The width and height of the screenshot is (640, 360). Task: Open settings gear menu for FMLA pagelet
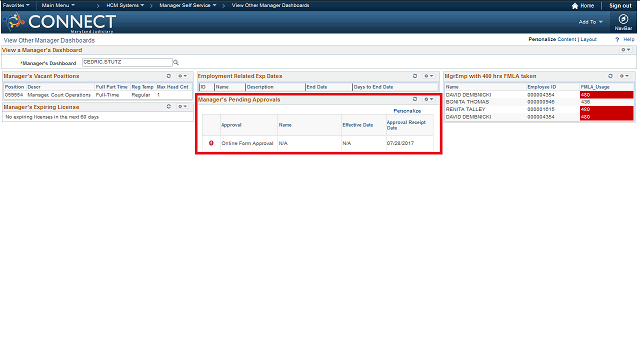click(624, 76)
